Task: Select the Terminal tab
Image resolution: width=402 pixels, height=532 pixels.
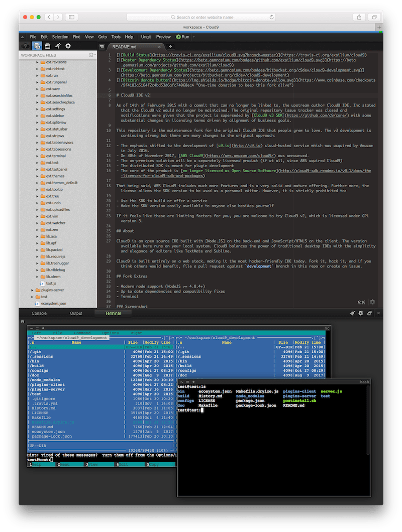Action: point(113,313)
